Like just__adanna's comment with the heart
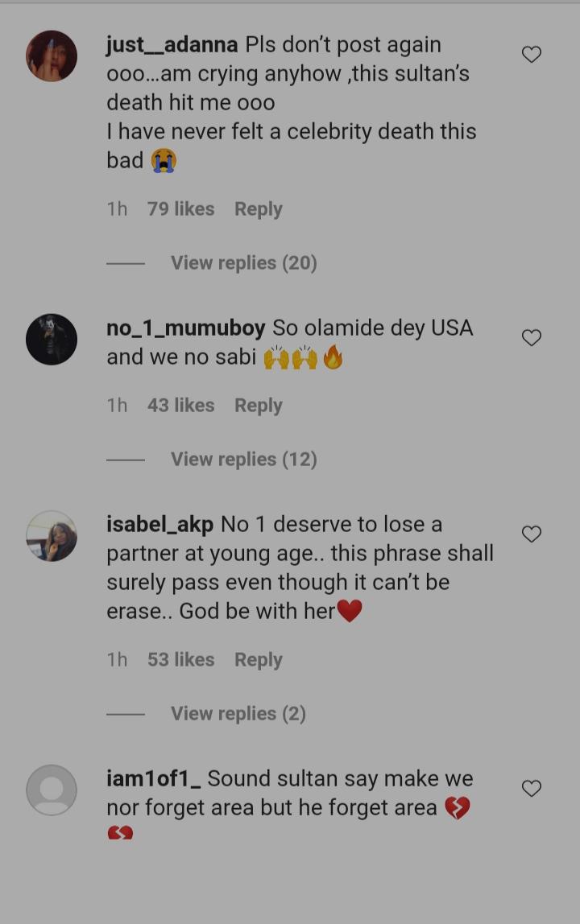The width and height of the screenshot is (580, 924). [532, 55]
